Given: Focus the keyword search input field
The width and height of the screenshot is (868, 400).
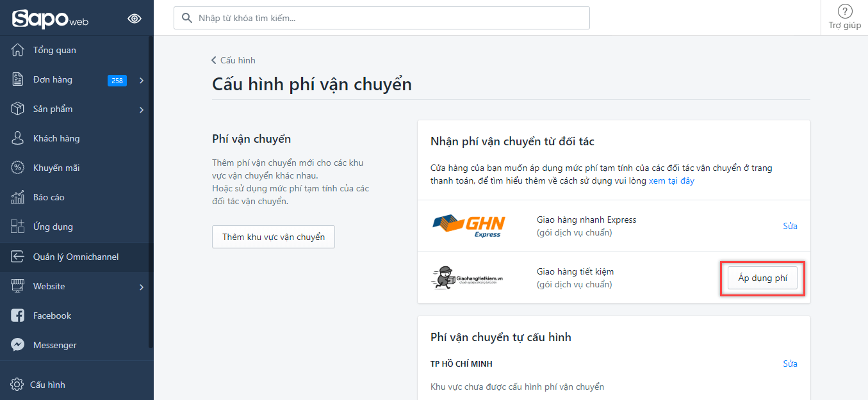Looking at the screenshot, I should [382, 18].
